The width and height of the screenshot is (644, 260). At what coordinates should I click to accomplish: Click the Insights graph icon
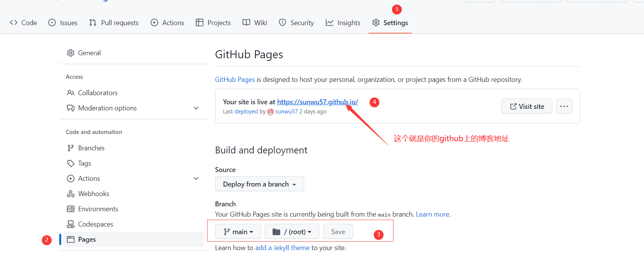point(330,22)
